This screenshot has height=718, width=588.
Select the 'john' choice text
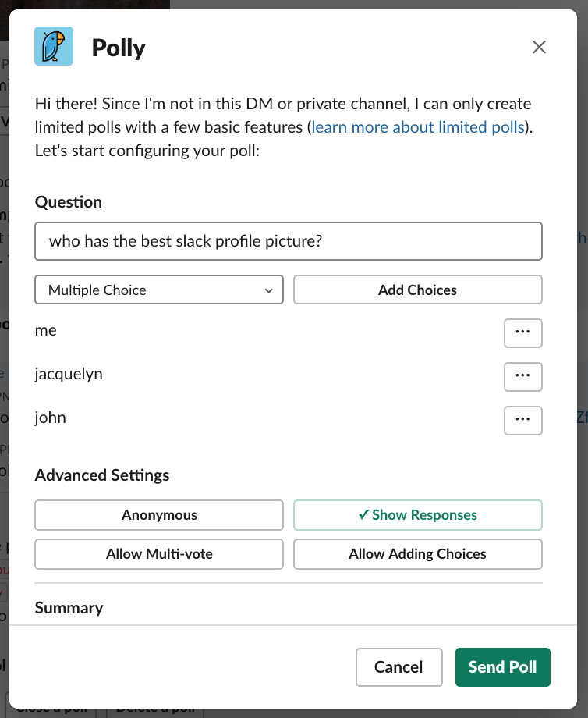51,418
